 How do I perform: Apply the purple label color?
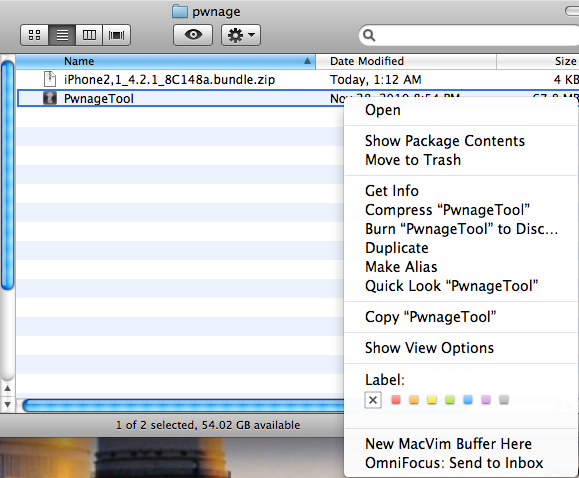click(486, 400)
